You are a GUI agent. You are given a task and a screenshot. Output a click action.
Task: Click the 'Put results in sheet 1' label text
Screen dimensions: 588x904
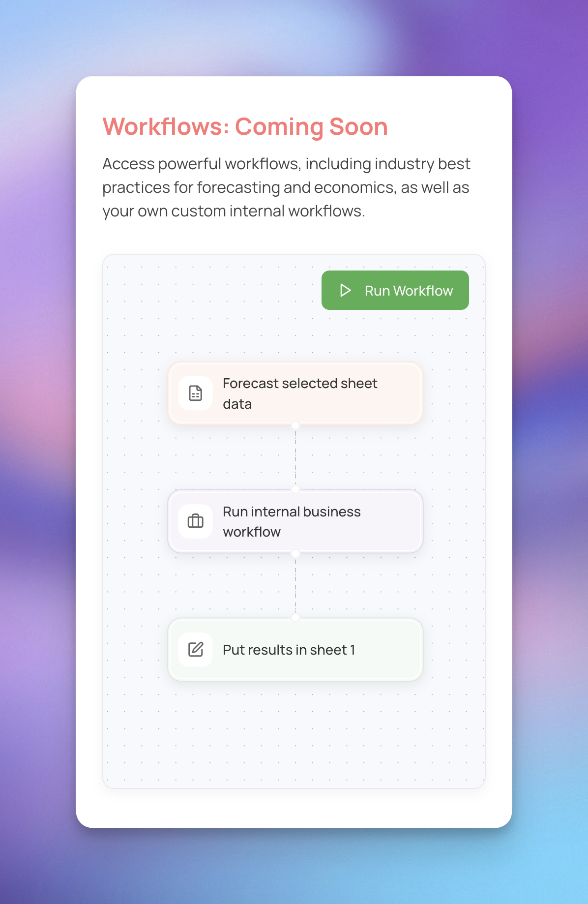289,650
